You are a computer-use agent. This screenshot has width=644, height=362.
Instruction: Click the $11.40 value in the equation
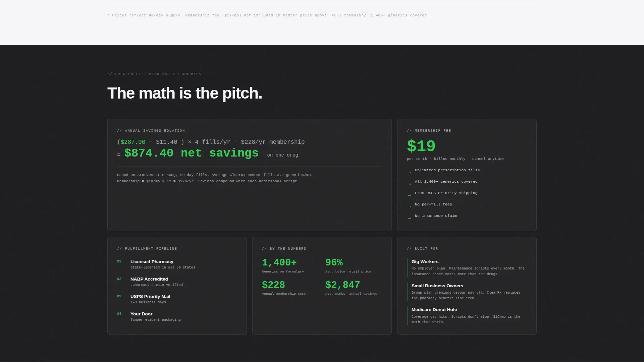[x=166, y=142]
